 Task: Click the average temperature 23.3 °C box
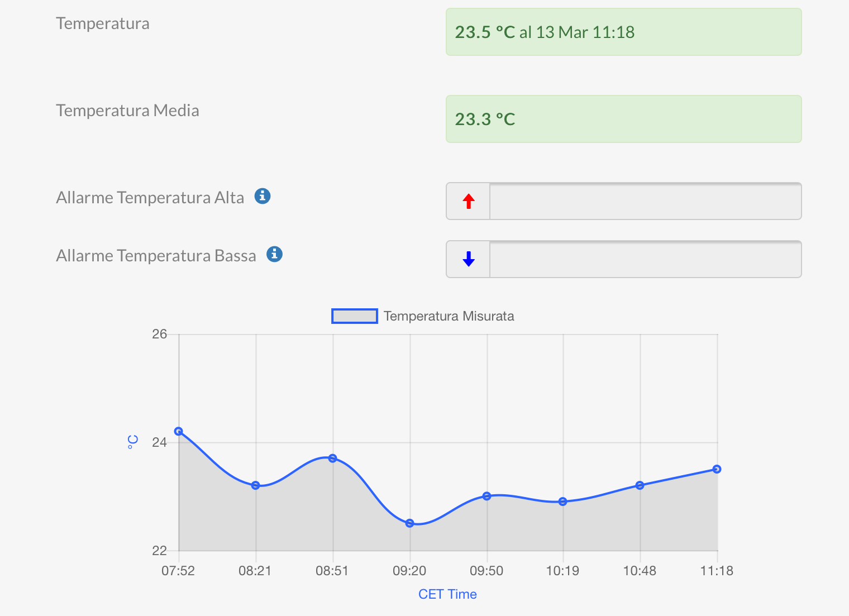[x=623, y=119]
